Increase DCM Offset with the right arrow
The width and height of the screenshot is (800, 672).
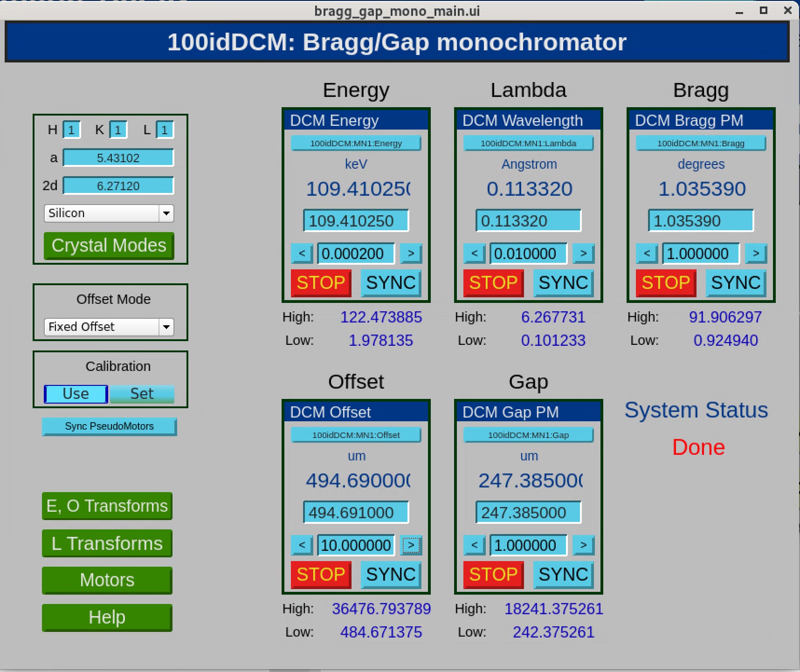[411, 545]
